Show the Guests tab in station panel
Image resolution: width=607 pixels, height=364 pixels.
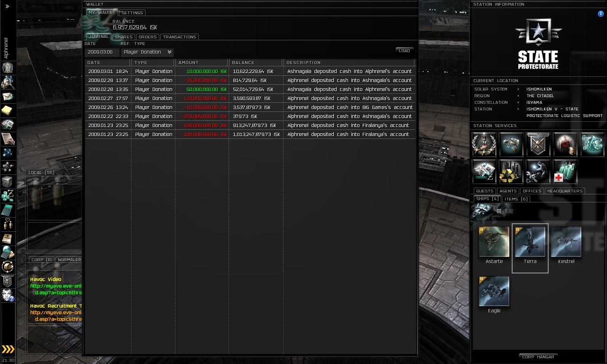point(485,191)
